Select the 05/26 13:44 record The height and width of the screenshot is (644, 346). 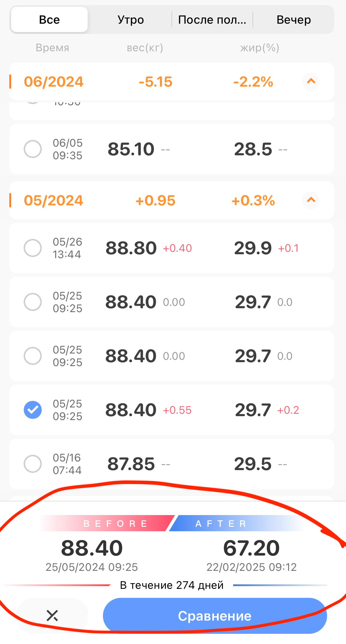point(33,248)
